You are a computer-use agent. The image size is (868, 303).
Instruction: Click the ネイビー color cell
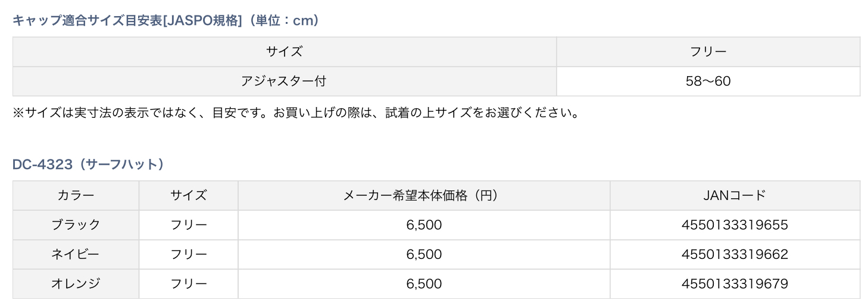pyautogui.click(x=76, y=254)
